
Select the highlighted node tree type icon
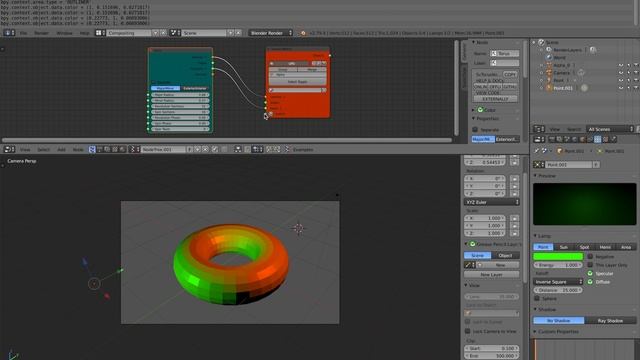coord(92,149)
